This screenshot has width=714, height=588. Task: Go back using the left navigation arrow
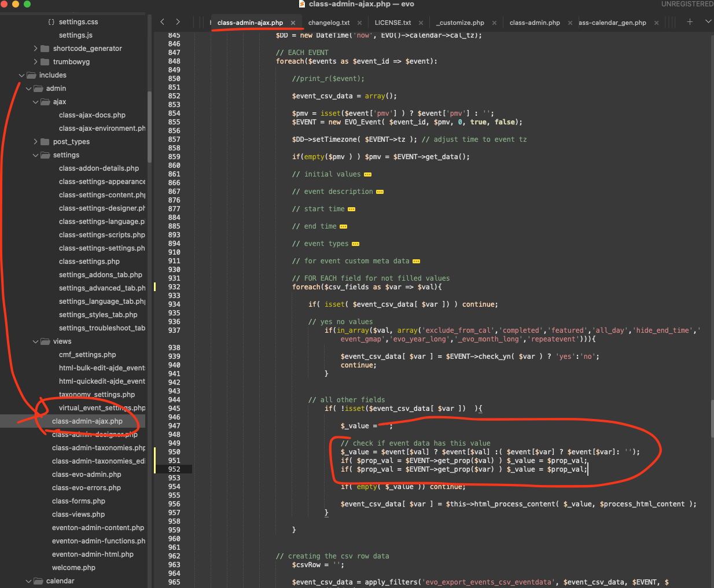click(162, 22)
